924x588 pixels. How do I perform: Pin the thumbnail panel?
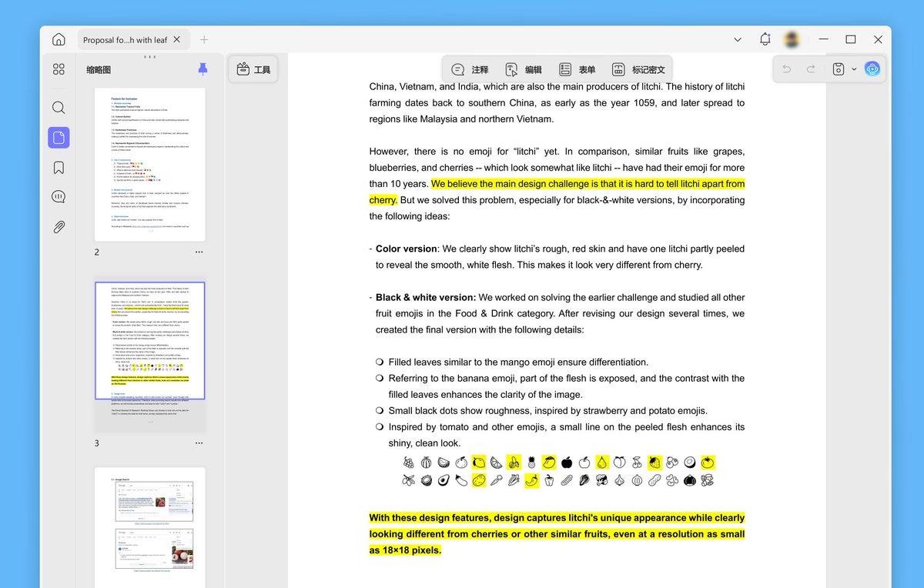(203, 69)
